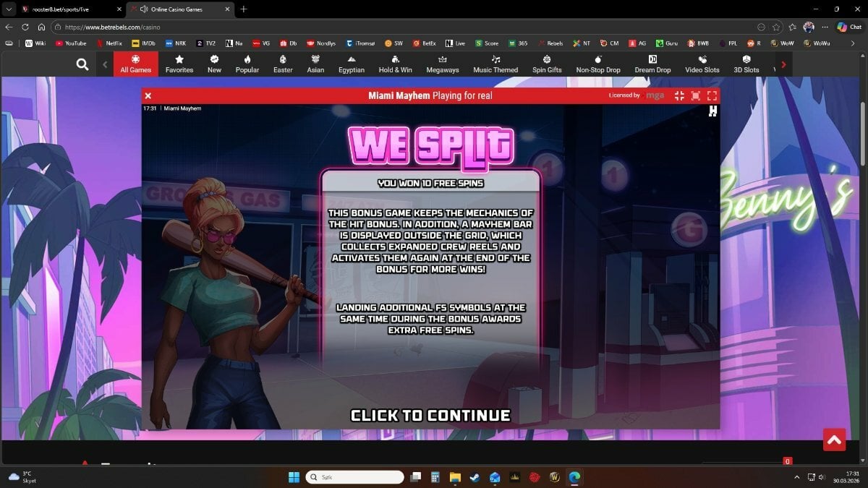Shrink the game with the minimize-size icon

[x=679, y=95]
